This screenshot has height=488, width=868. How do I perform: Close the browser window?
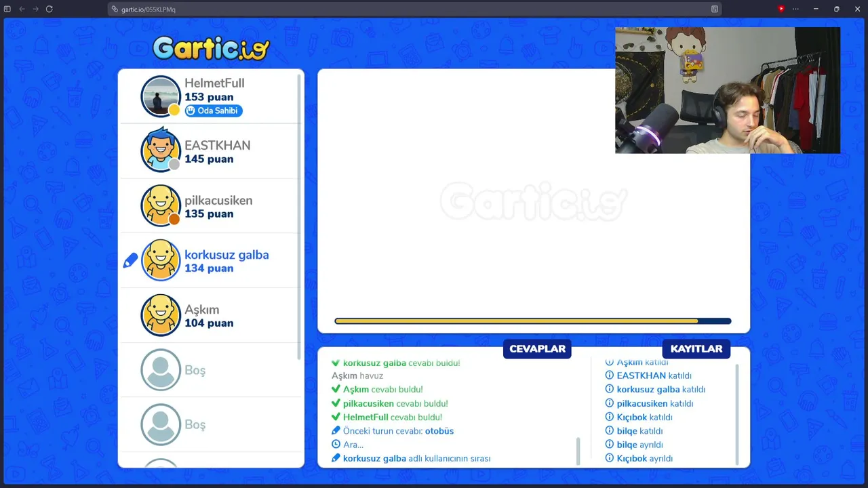pos(857,9)
